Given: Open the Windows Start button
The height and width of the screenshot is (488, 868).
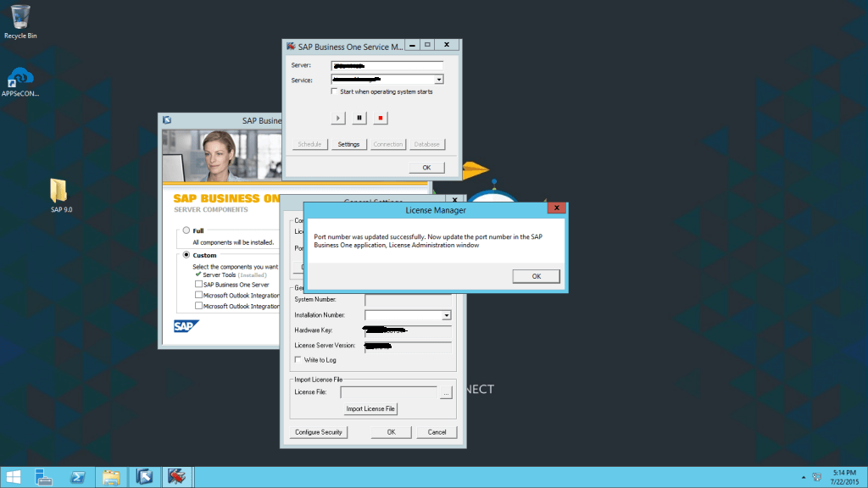Looking at the screenshot, I should point(13,477).
